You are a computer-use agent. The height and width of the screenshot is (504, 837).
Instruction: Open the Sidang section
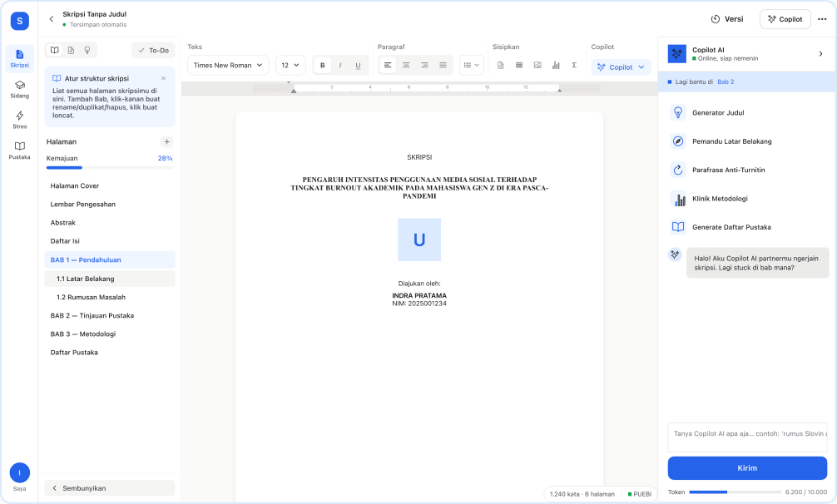[20, 90]
